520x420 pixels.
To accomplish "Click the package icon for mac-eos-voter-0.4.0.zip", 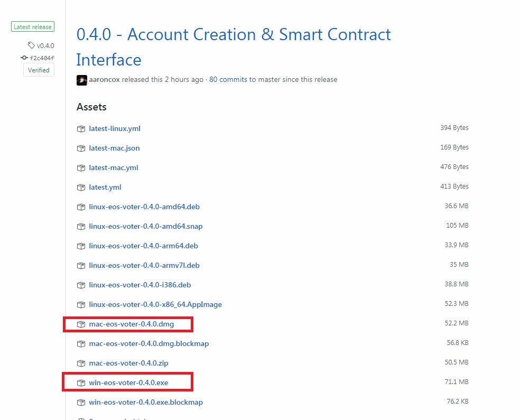I will (81, 363).
